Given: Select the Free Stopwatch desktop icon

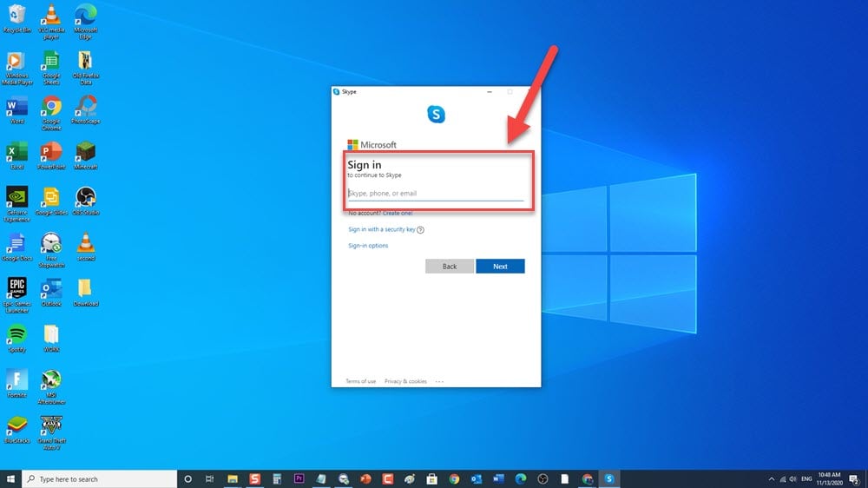Looking at the screenshot, I should tap(51, 250).
